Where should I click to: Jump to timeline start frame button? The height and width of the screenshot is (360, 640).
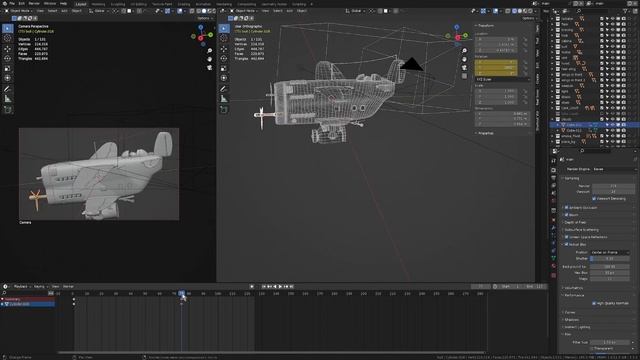click(x=264, y=287)
